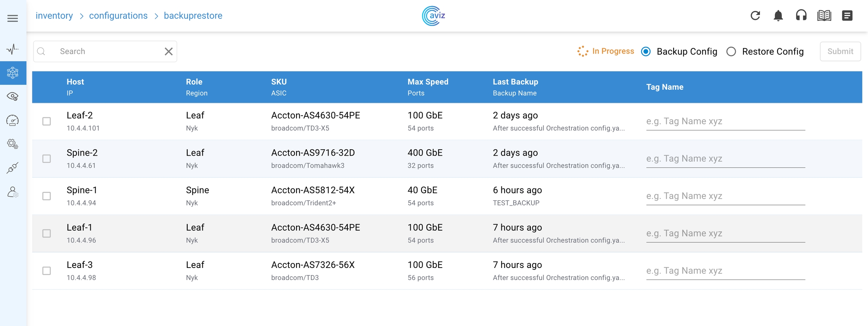Check the Leaf-2 row checkbox
The height and width of the screenshot is (326, 868).
(x=47, y=121)
